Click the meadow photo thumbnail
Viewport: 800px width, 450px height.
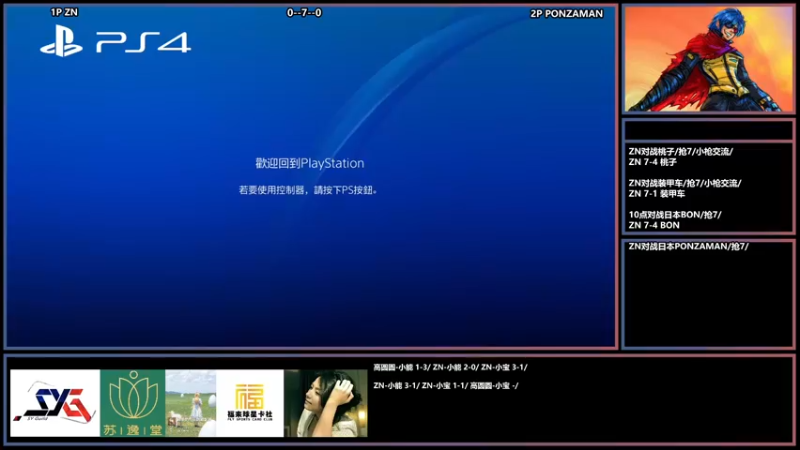[x=191, y=403]
